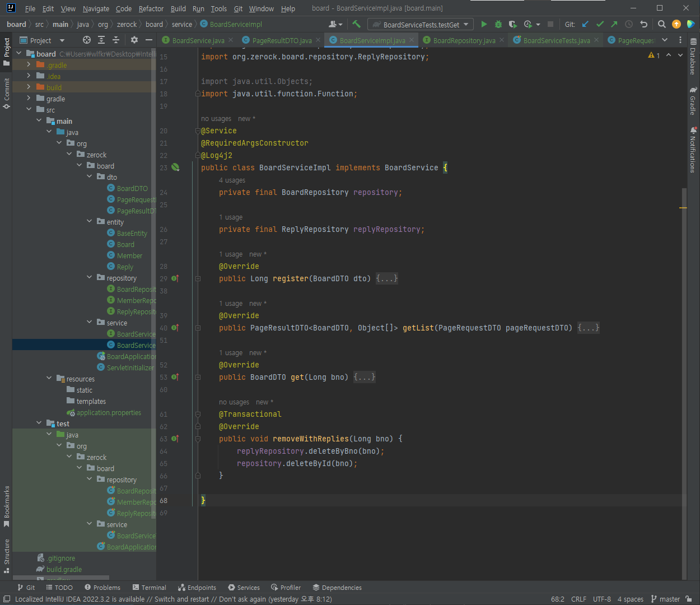
Task: Open the File menu
Action: pos(30,8)
